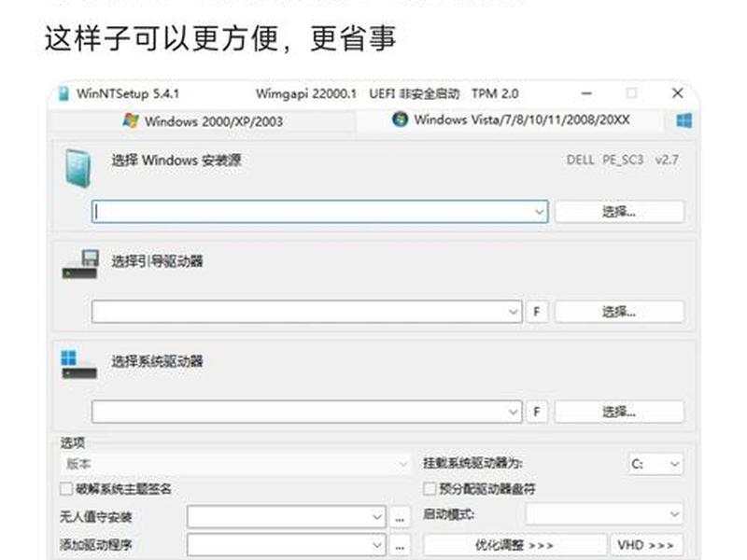
Task: Click the install source disc icon
Action: pos(78,168)
